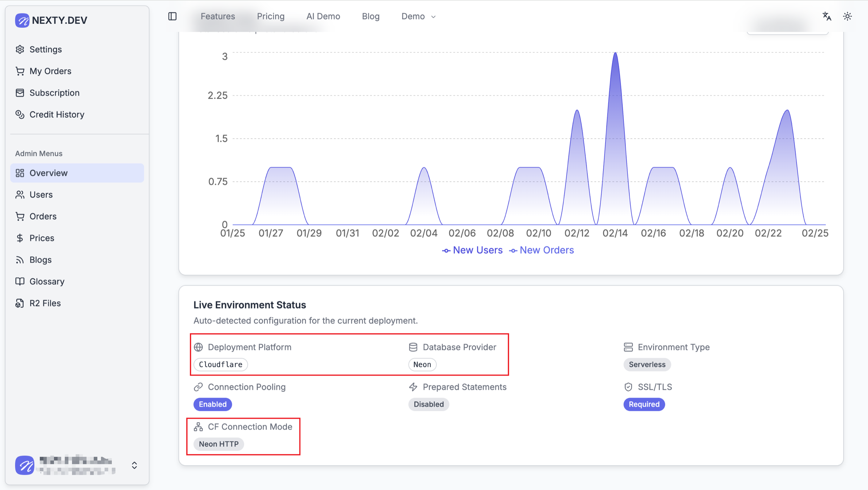Open the Blog nav link

click(370, 16)
